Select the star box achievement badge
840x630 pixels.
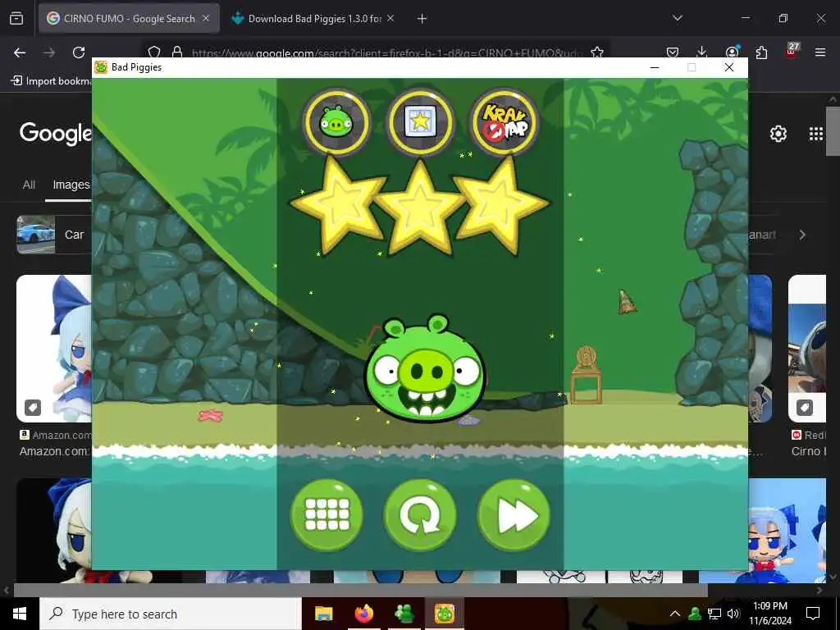(420, 121)
